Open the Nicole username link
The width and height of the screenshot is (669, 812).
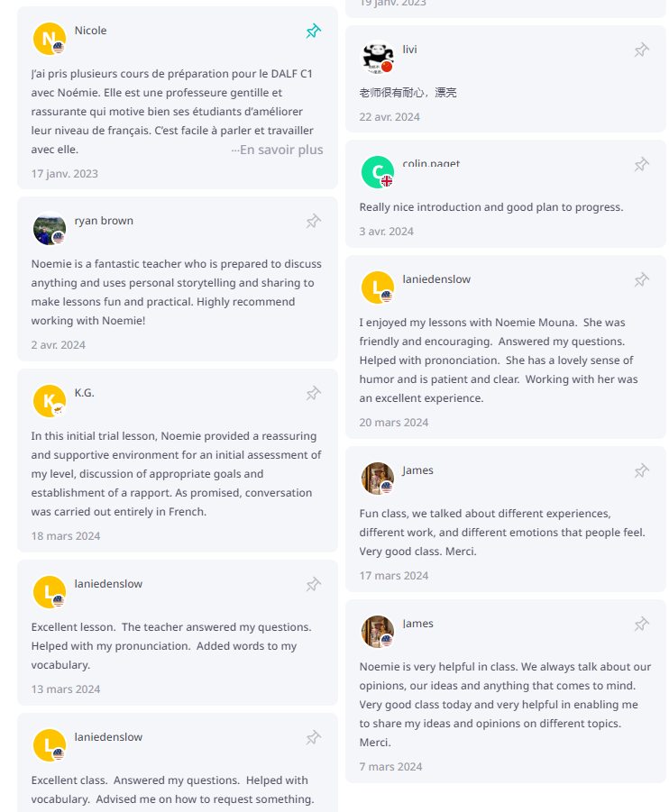pyautogui.click(x=90, y=31)
